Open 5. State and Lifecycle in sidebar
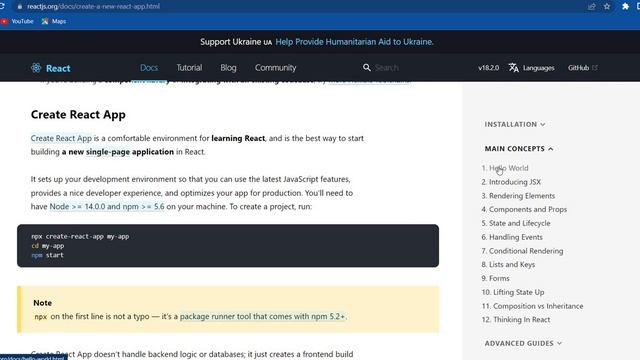The width and height of the screenshot is (640, 360). tap(516, 223)
